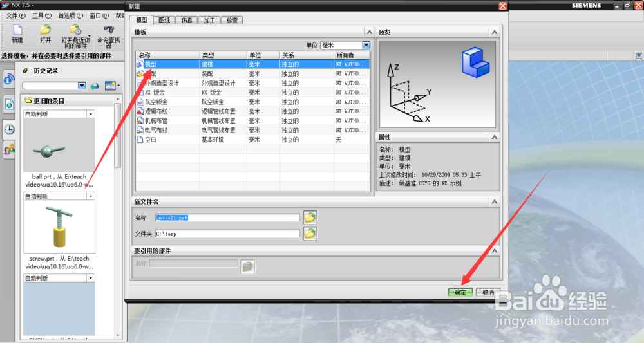Click the model1.prt name input field
Screen dimensions: 644x343
227,218
